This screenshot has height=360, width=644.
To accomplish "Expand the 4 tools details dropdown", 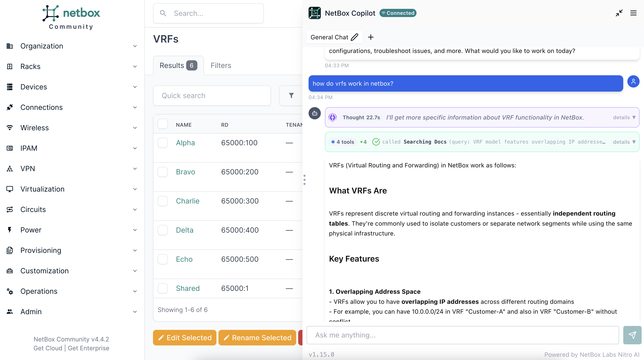I will 624,142.
